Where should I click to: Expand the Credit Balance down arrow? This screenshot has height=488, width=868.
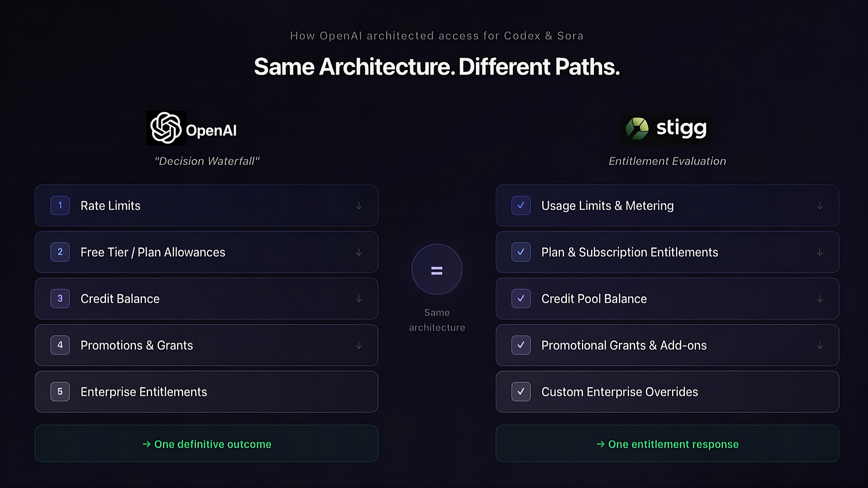click(359, 299)
